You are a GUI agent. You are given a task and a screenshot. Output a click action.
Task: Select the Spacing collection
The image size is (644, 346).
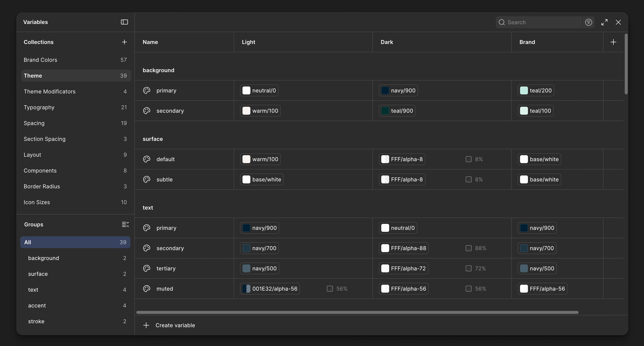[76, 123]
